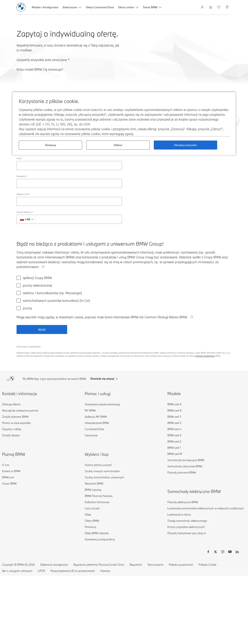Click the BMW logo in the header
248x644 pixels.
coord(21,7)
